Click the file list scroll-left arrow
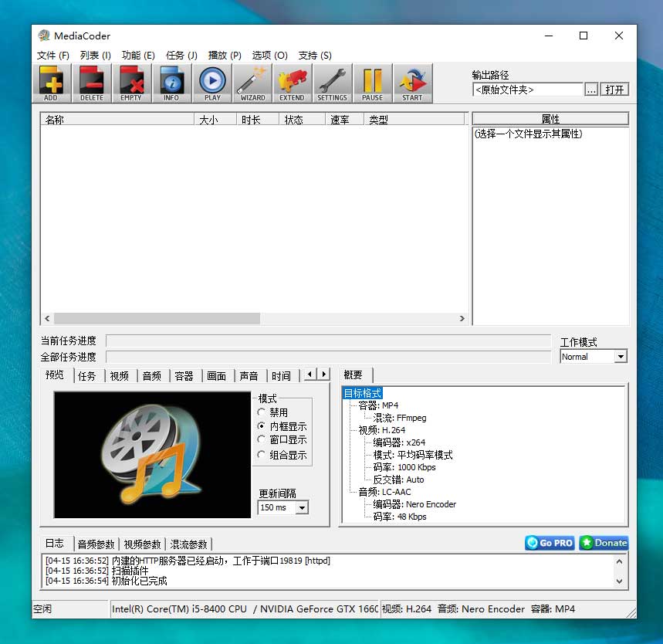The height and width of the screenshot is (644, 663). [47, 318]
